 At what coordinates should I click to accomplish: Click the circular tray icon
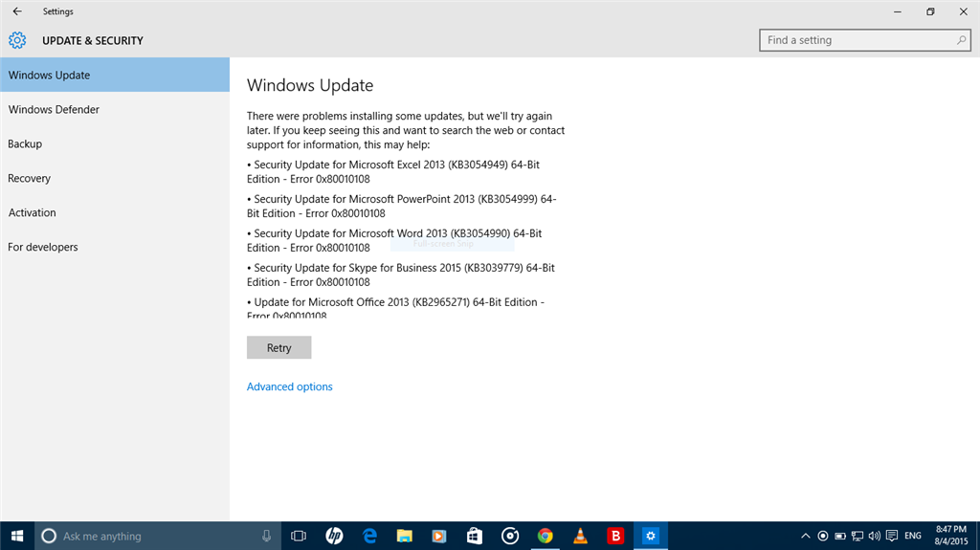[x=823, y=537]
